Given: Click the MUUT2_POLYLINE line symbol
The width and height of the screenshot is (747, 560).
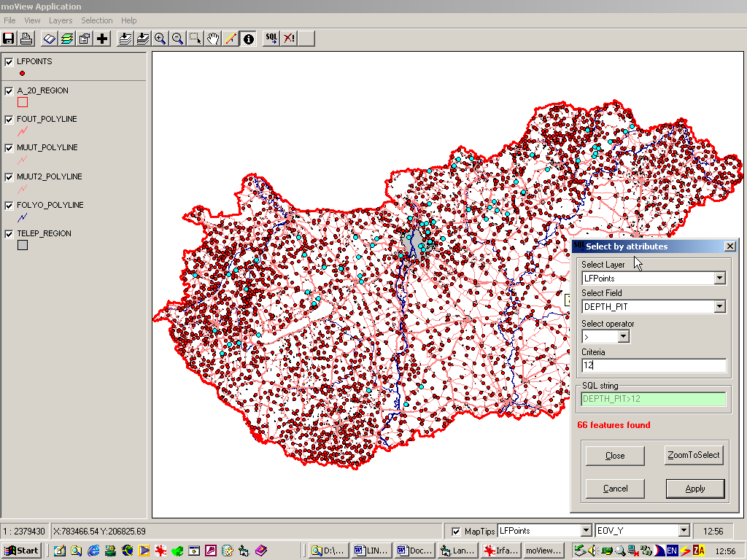Looking at the screenshot, I should 23,189.
